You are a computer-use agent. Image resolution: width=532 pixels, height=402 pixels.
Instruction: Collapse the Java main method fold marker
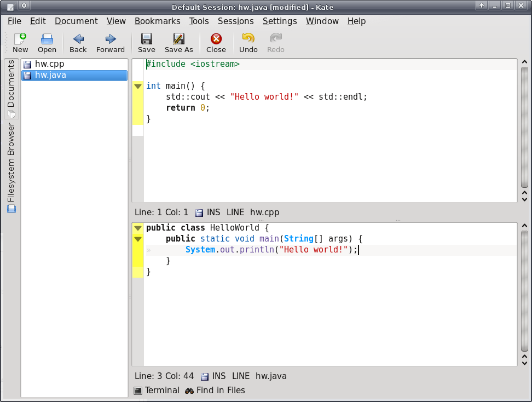(x=138, y=239)
